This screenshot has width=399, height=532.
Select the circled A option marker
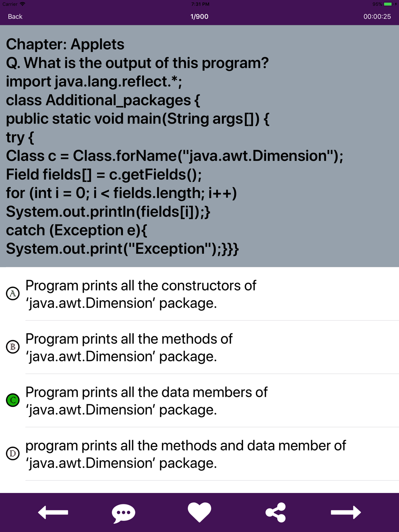click(13, 294)
